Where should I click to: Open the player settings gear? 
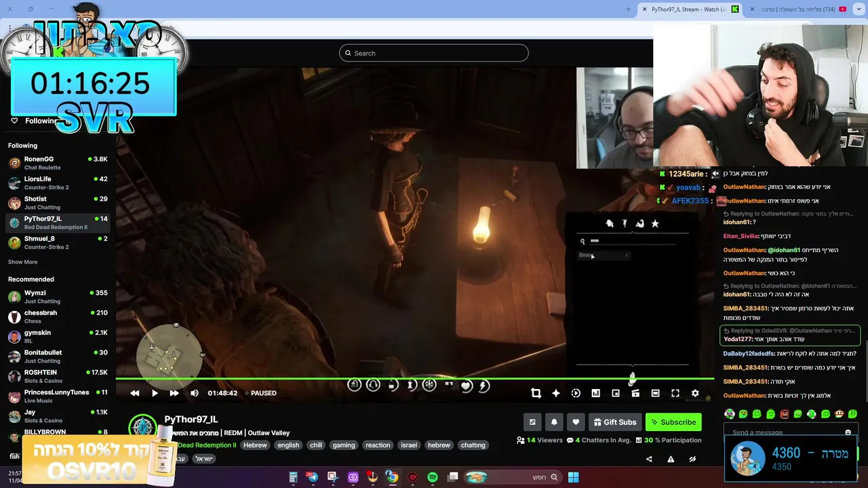coord(695,393)
